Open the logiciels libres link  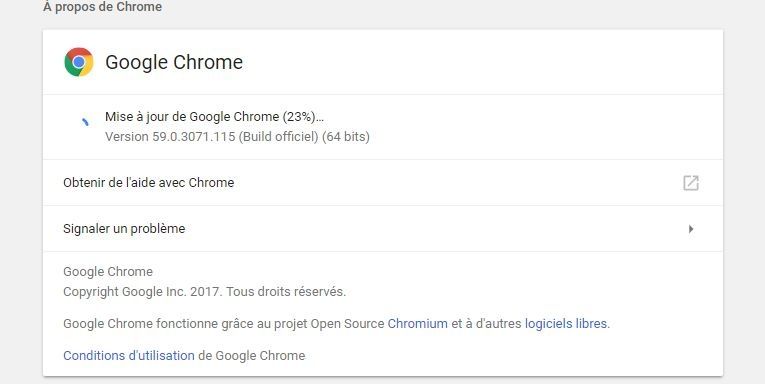(566, 323)
